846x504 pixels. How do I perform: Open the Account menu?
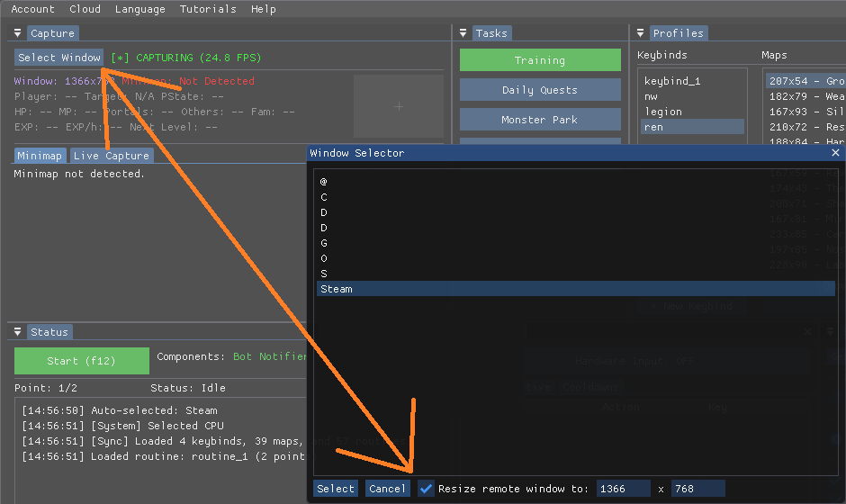point(32,9)
